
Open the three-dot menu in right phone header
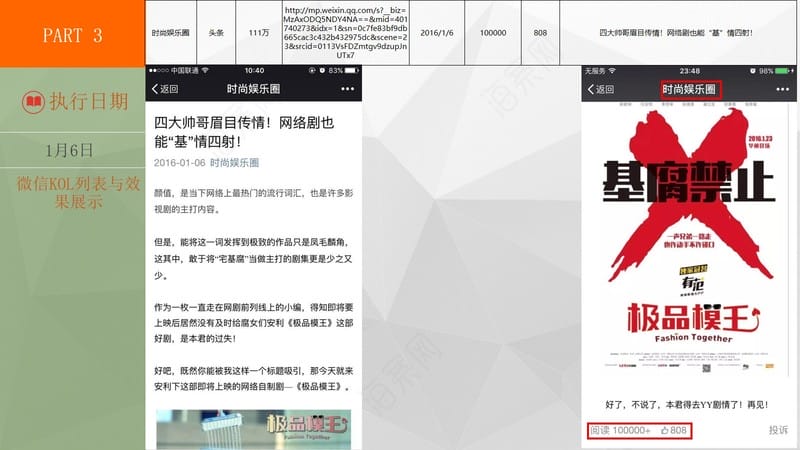point(783,89)
